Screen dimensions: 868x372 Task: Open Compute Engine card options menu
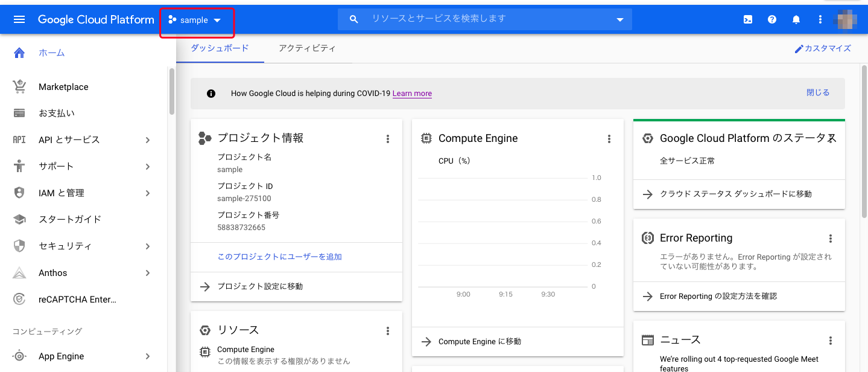(609, 139)
